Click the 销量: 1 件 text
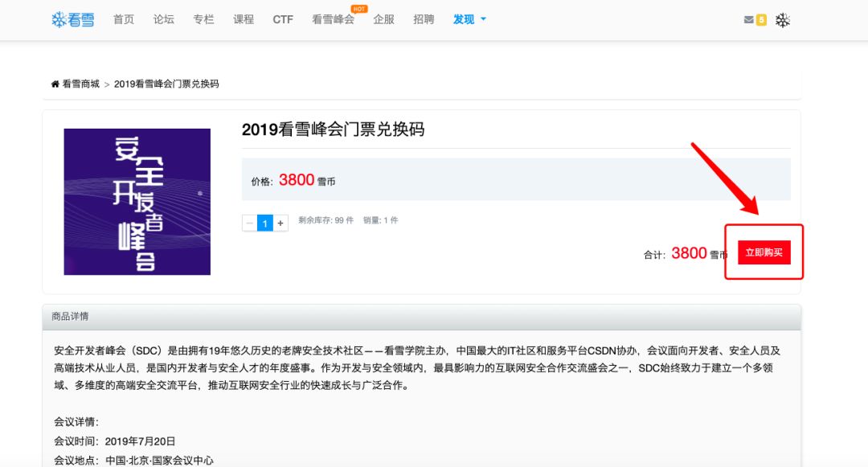 pyautogui.click(x=380, y=220)
